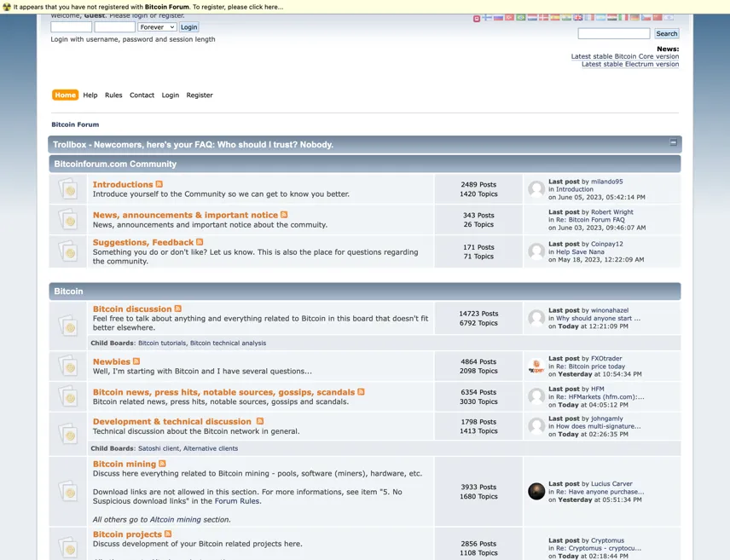Open the Bitcoin technical analysis child board
730x560 pixels.
pyautogui.click(x=229, y=344)
